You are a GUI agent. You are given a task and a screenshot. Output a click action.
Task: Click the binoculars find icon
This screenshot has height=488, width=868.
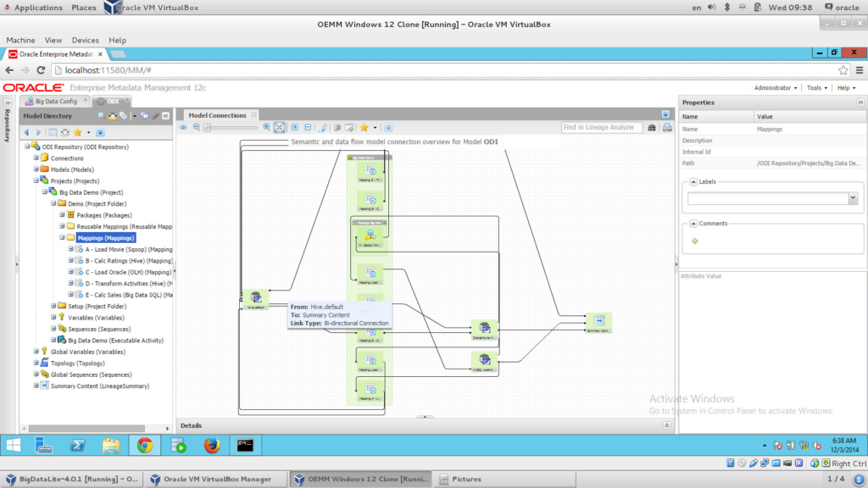(652, 128)
